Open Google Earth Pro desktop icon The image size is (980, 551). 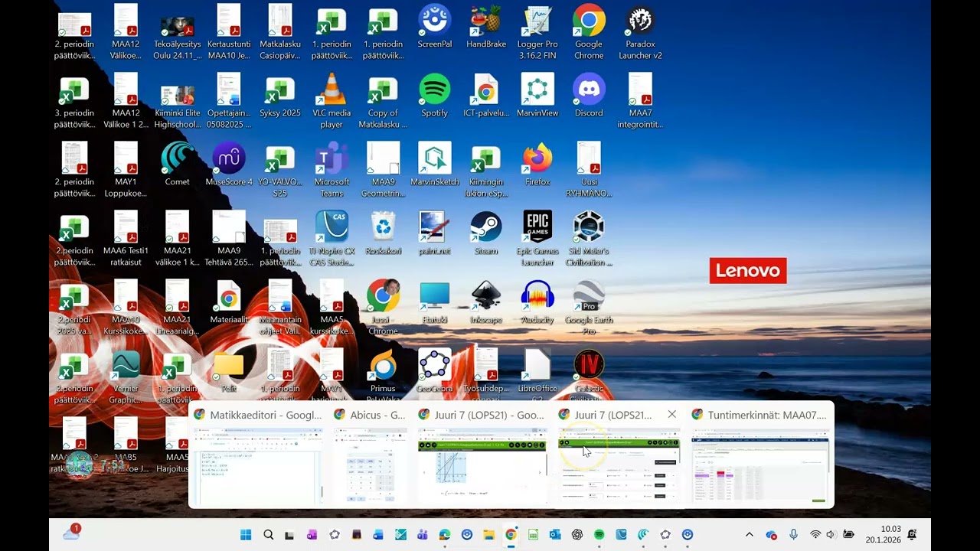tap(589, 308)
